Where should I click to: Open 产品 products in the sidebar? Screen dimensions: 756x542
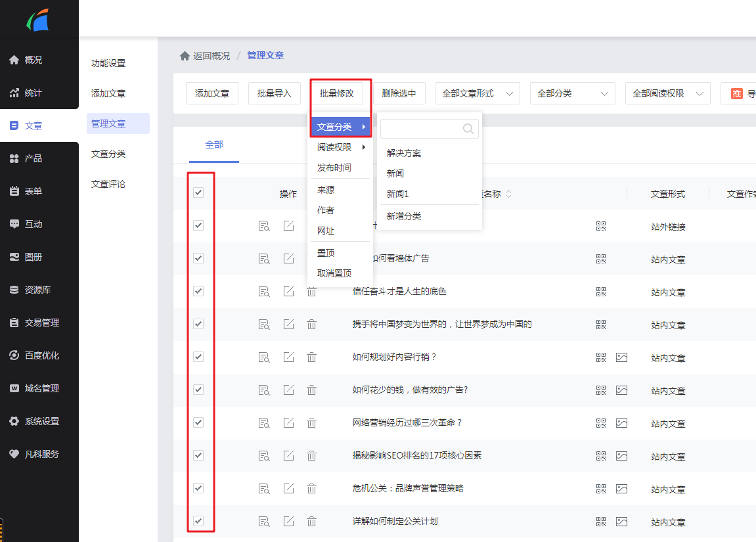click(x=26, y=158)
